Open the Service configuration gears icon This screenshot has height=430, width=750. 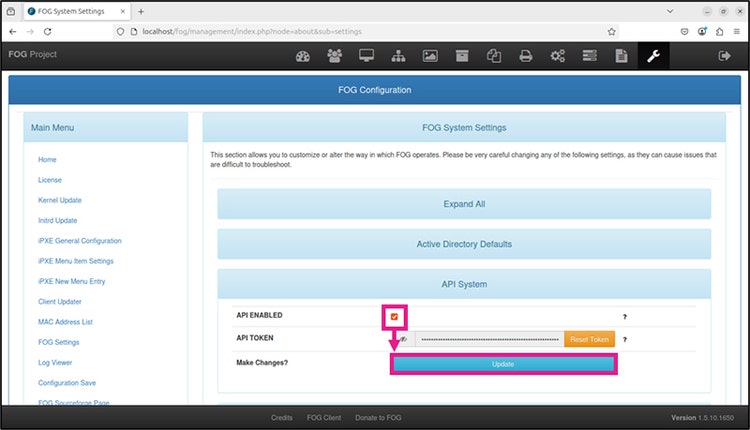(x=557, y=56)
